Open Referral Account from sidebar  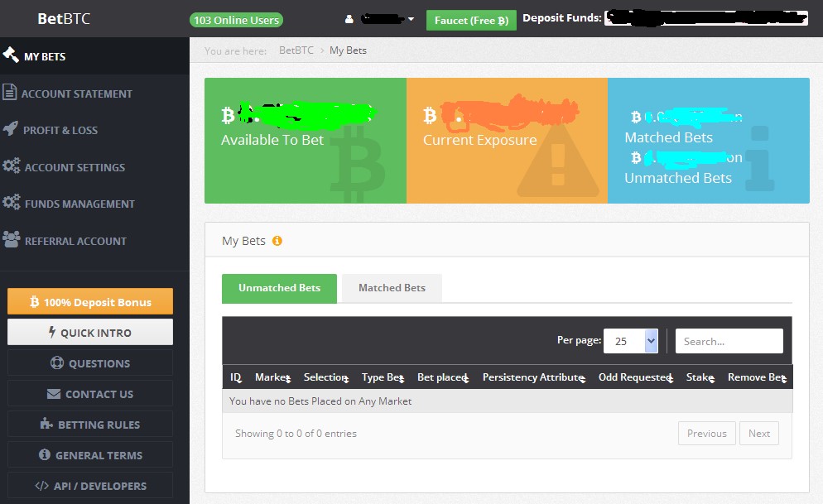coord(94,241)
